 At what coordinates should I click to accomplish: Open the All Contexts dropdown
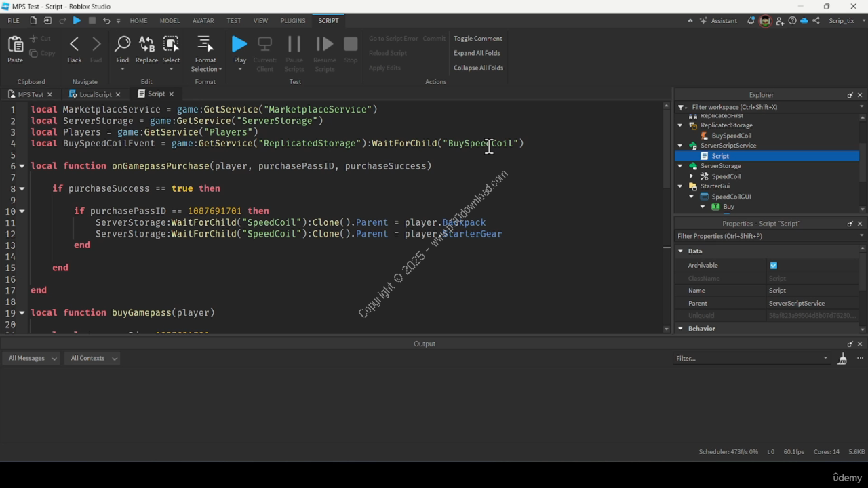92,358
